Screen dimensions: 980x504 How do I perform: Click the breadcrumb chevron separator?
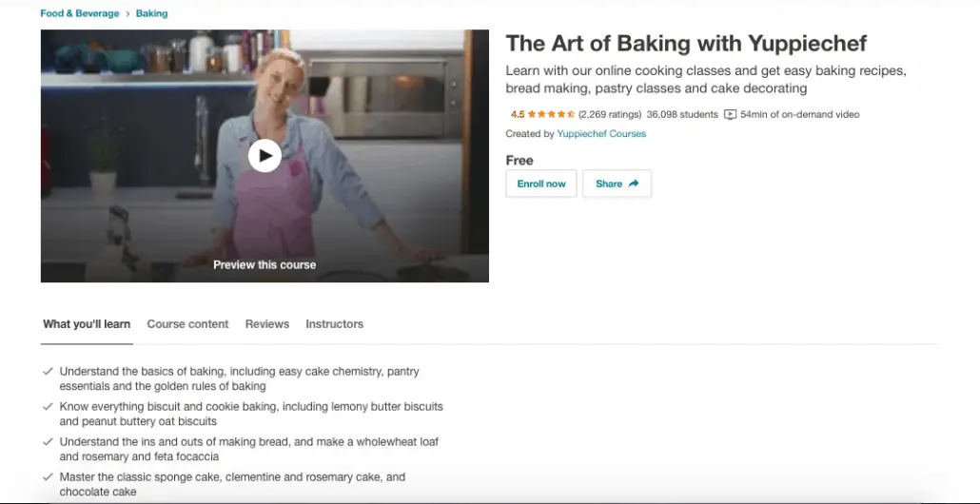point(127,13)
